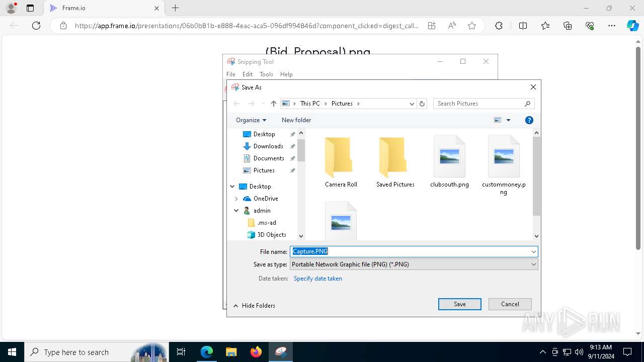
Task: Click the Up folder arrow in Save As
Action: click(x=273, y=104)
